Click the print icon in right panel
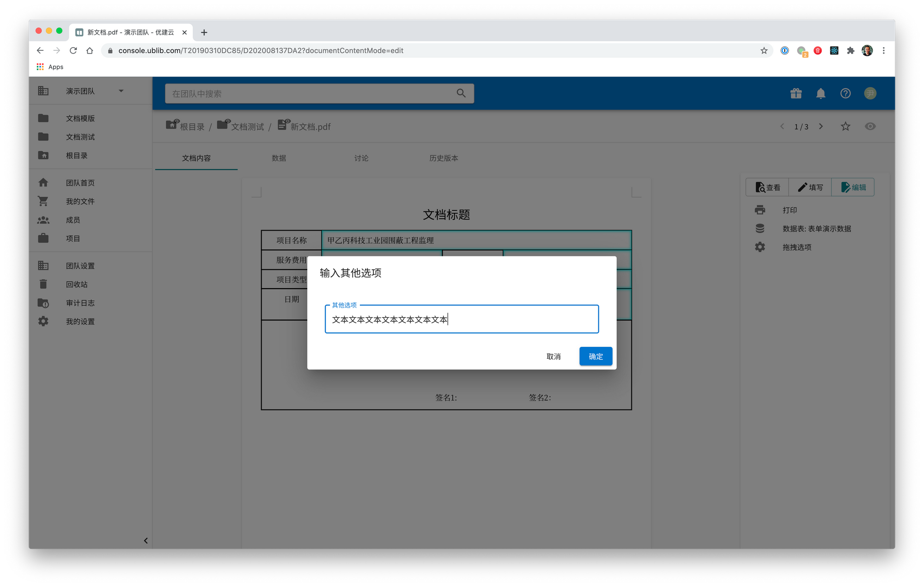The image size is (924, 587). [x=760, y=210]
